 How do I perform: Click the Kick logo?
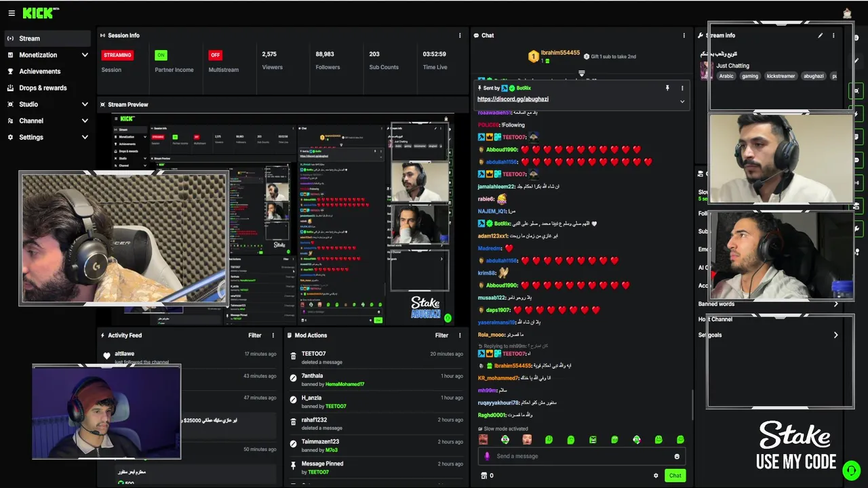[41, 13]
